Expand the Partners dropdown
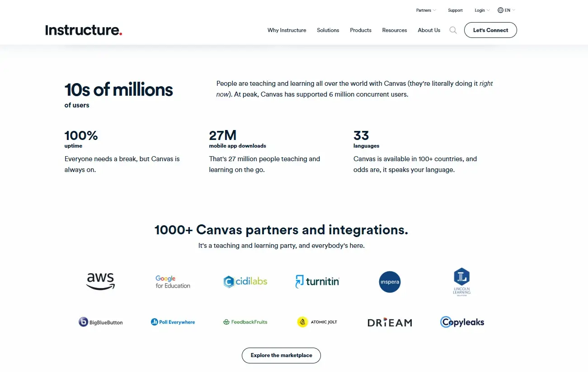The height and width of the screenshot is (372, 588). point(426,10)
